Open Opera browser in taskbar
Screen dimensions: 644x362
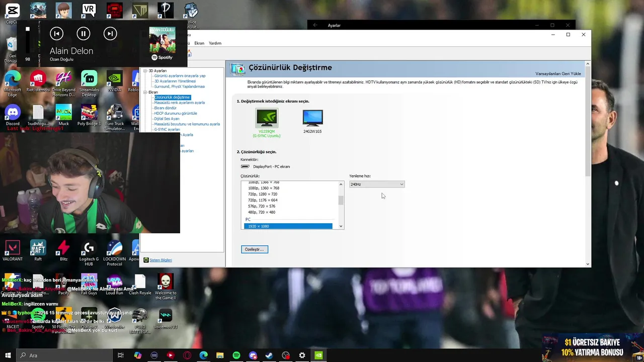[x=187, y=355]
